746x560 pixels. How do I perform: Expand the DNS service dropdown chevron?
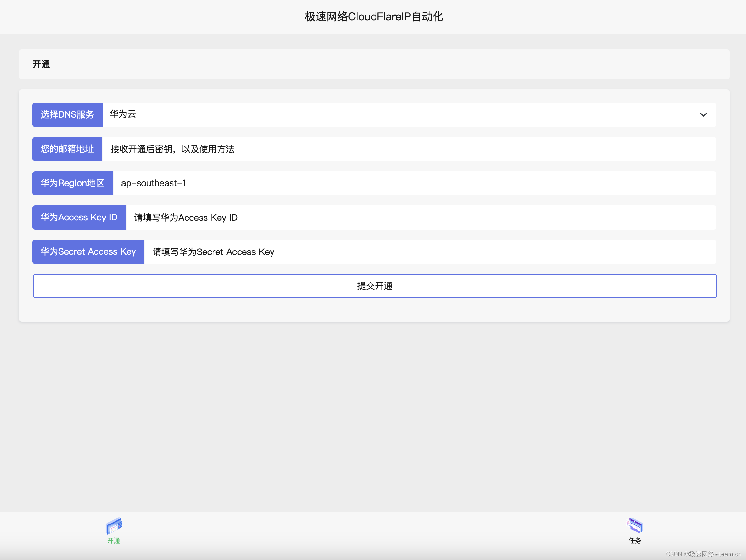pos(703,114)
